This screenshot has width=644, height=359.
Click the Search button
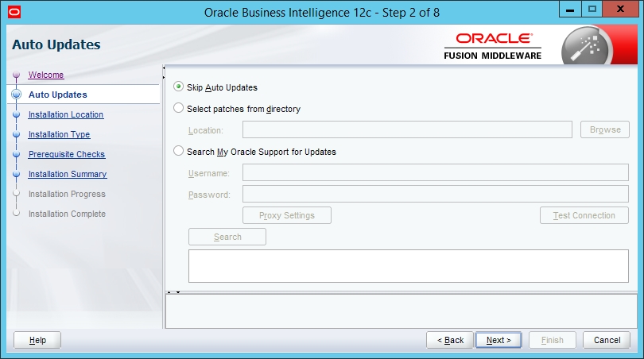[x=227, y=237]
